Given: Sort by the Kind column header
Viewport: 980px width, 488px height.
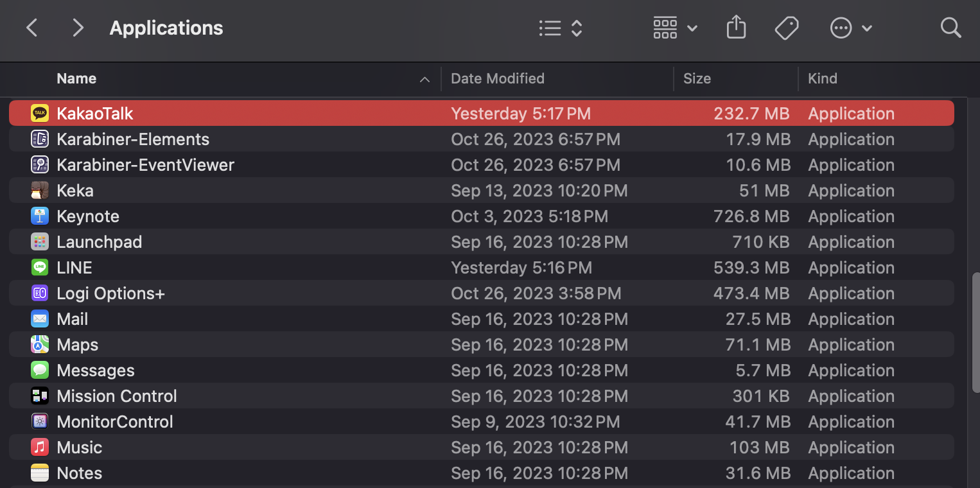Looking at the screenshot, I should [823, 78].
